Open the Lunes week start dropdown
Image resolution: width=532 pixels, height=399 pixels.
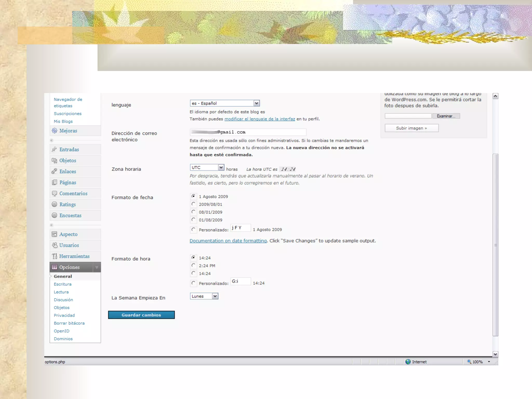215,296
